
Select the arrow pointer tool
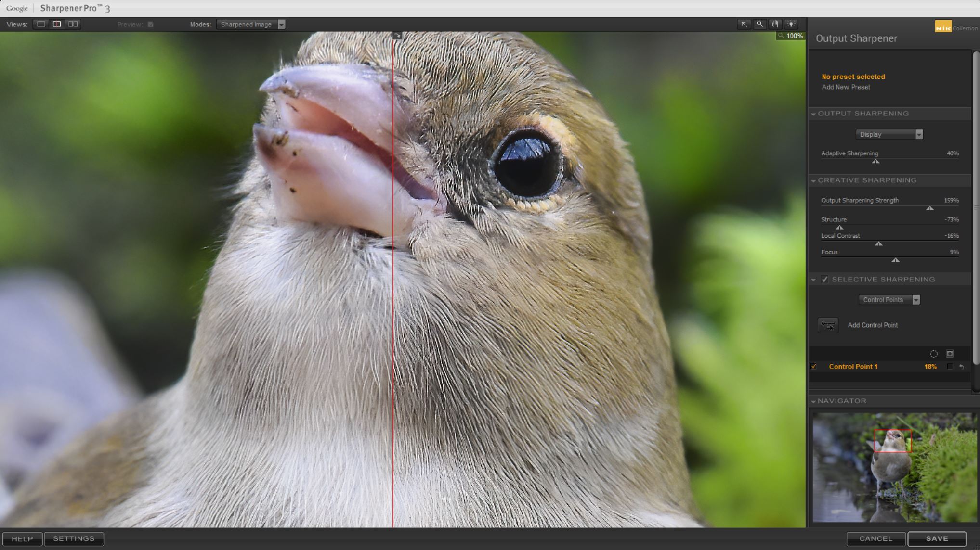pos(744,24)
